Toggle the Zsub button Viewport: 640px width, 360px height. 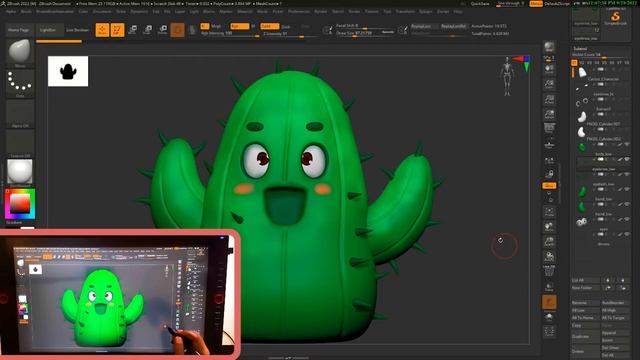[x=286, y=27]
